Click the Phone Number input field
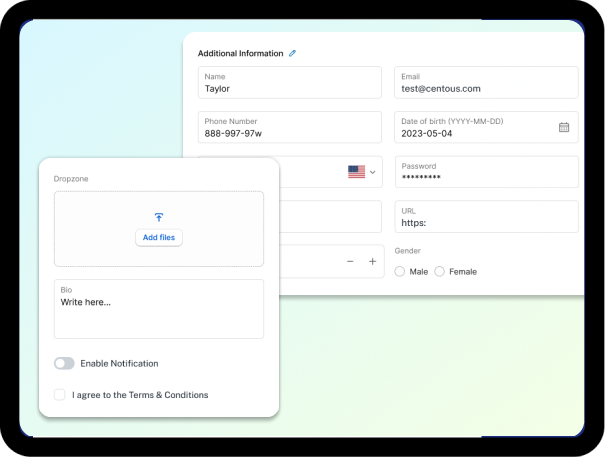 click(x=290, y=127)
